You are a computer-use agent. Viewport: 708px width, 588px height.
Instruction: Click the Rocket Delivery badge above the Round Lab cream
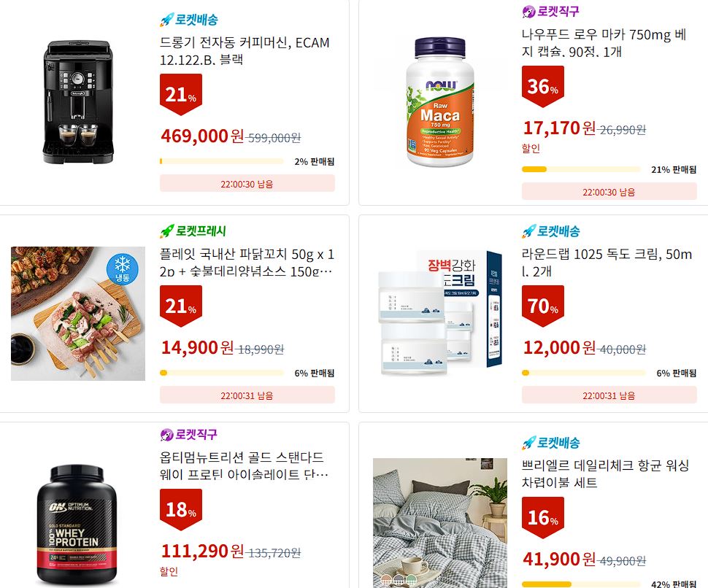[551, 231]
